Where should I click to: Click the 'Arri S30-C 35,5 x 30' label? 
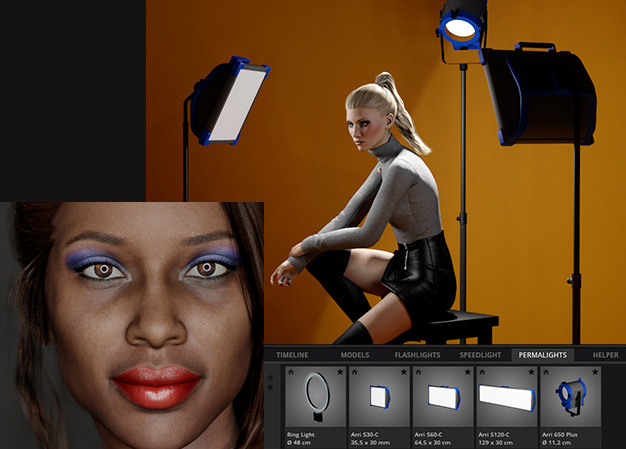pyautogui.click(x=370, y=438)
